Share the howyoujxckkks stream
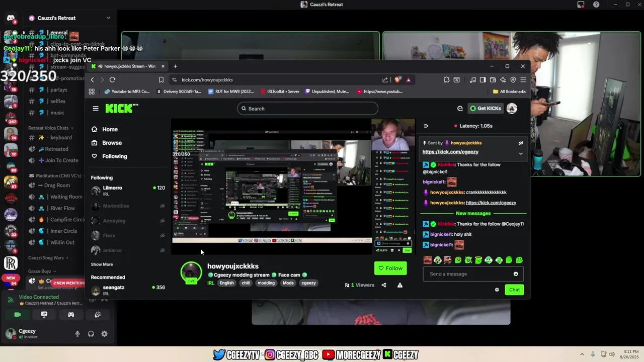Screen dimensions: 644x362 (384, 285)
